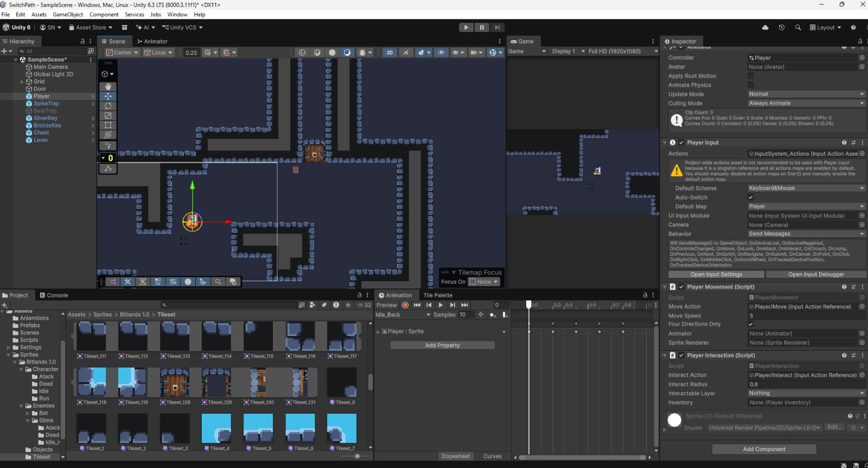This screenshot has height=468, width=868.
Task: Open the Default Scheme dropdown
Action: point(806,188)
